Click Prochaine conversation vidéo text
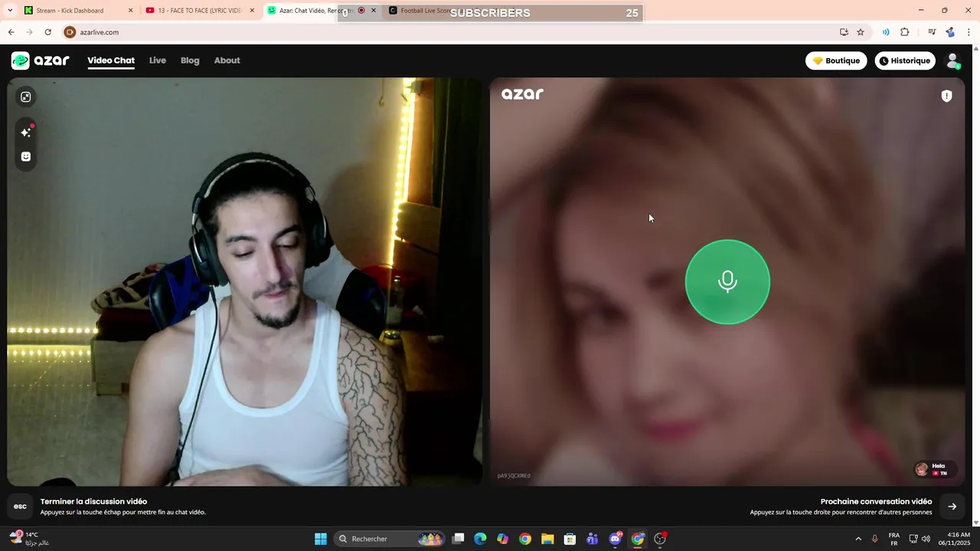Viewport: 980px width, 551px height. [x=876, y=501]
